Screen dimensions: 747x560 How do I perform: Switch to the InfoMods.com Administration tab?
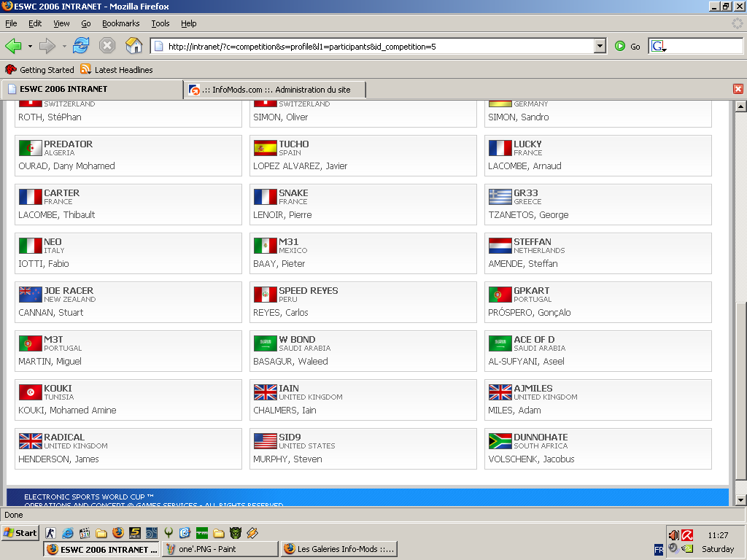click(x=275, y=90)
